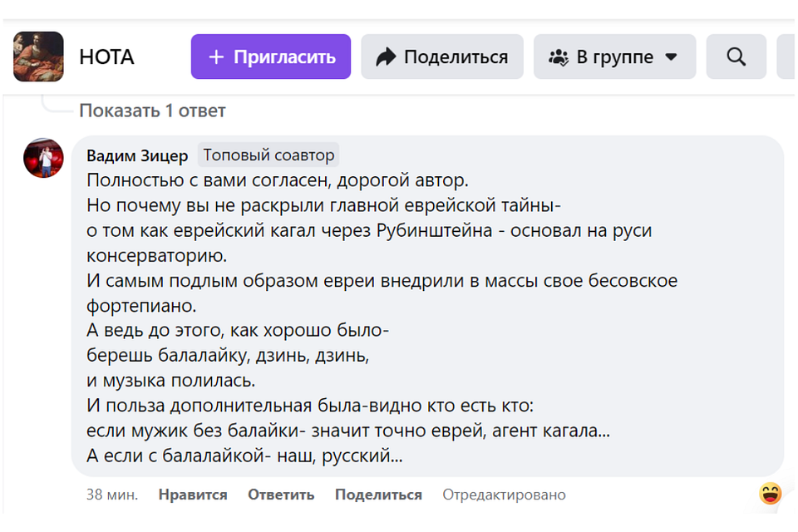
Task: View edit history via Отредактировано
Action: [504, 495]
